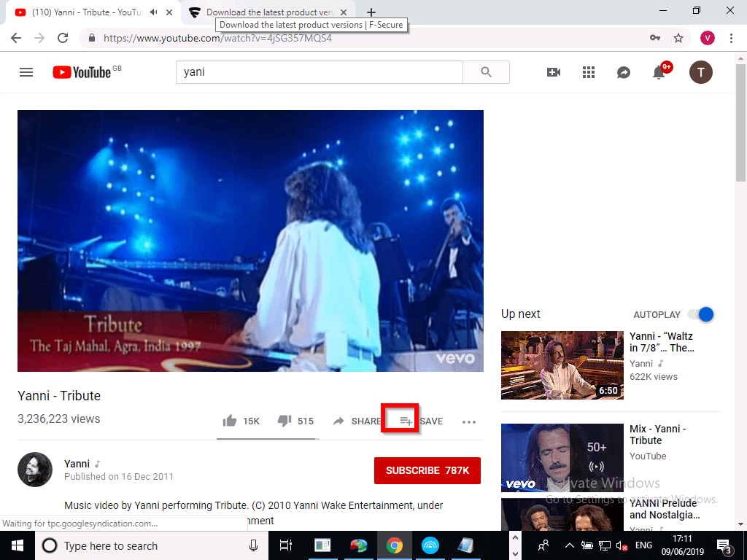Click the video player to pause
Viewport: 747px width, 560px height.
click(x=251, y=241)
